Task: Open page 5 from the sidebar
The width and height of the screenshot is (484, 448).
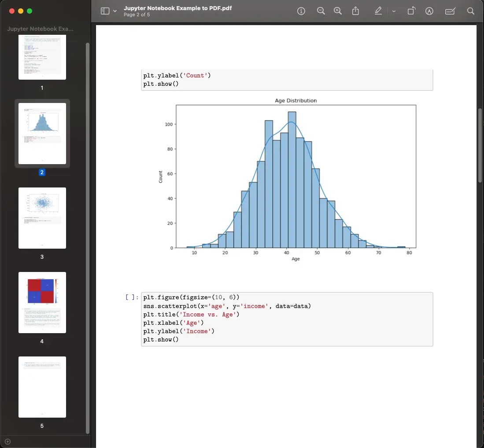Action: coord(42,387)
